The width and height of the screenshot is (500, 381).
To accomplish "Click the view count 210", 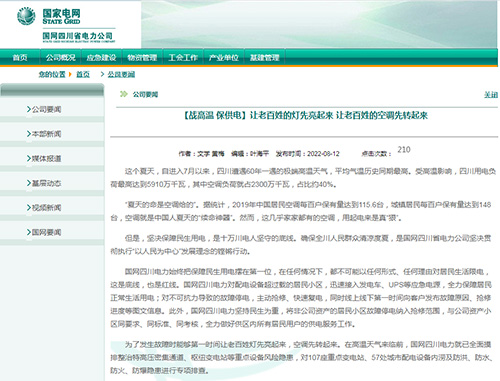I will coord(404,150).
